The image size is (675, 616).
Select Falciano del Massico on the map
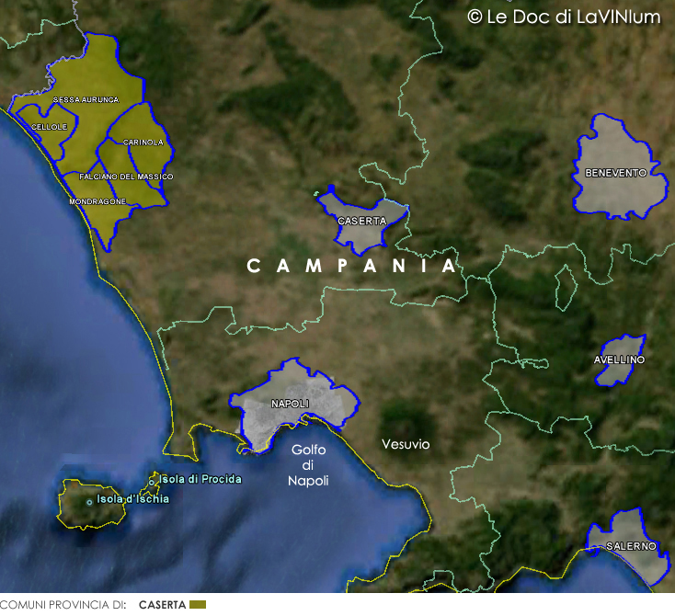click(x=126, y=176)
